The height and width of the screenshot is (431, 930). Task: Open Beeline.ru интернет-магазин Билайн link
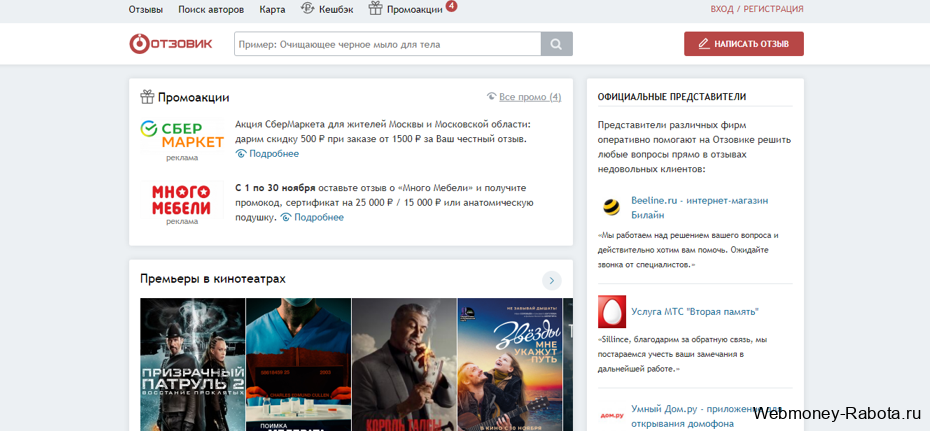699,207
